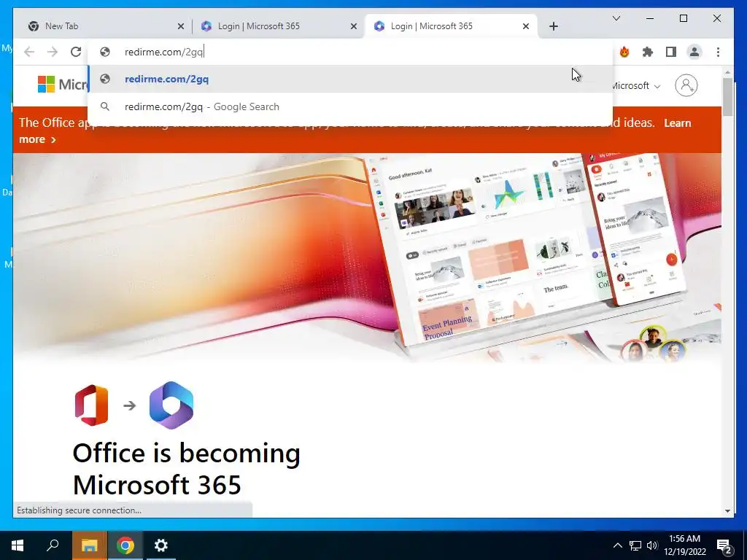Viewport: 747px width, 560px height.
Task: Open a new tab with plus button
Action: 553,26
